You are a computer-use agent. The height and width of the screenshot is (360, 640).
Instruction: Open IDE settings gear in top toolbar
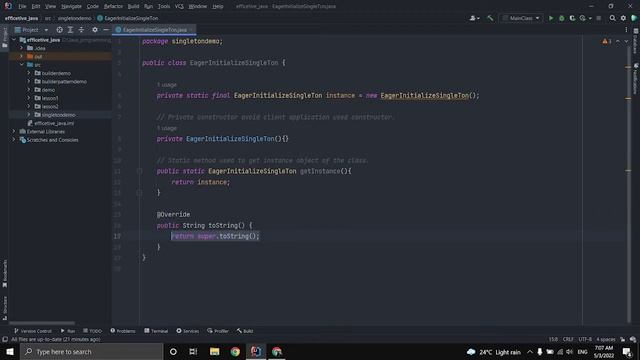coord(623,18)
